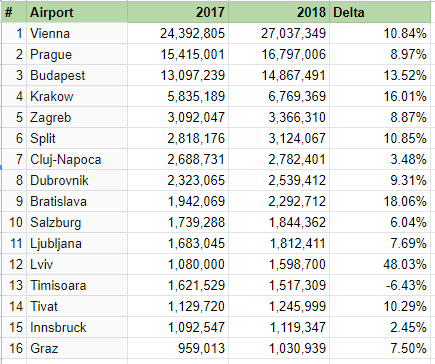Click Krakow's delta cell 16.01%

click(380, 96)
